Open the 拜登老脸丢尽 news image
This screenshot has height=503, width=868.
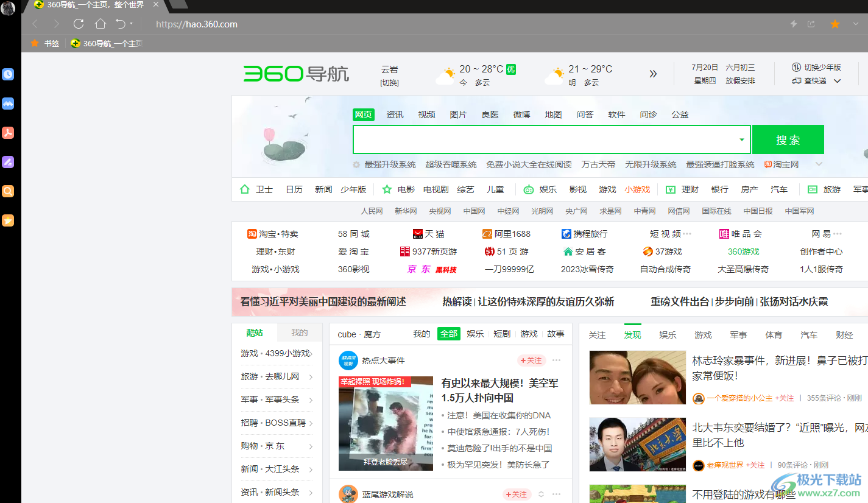tap(386, 423)
